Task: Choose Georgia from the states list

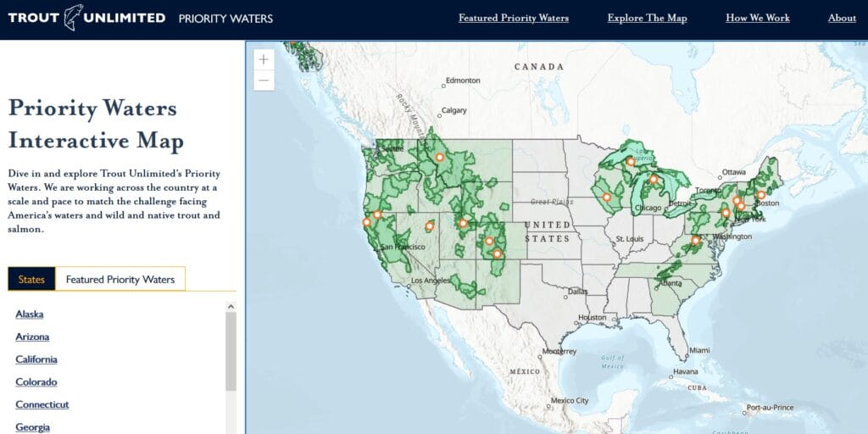Action: [x=33, y=427]
